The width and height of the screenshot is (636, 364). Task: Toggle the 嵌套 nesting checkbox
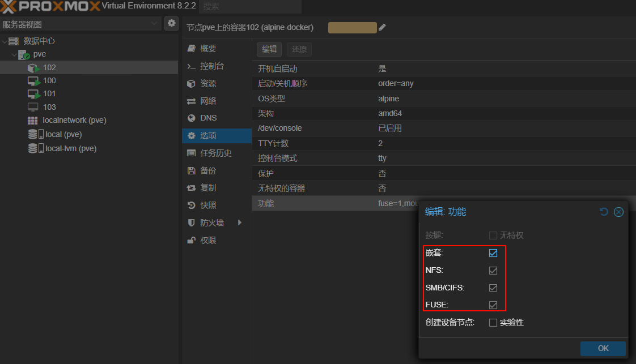tap(493, 253)
